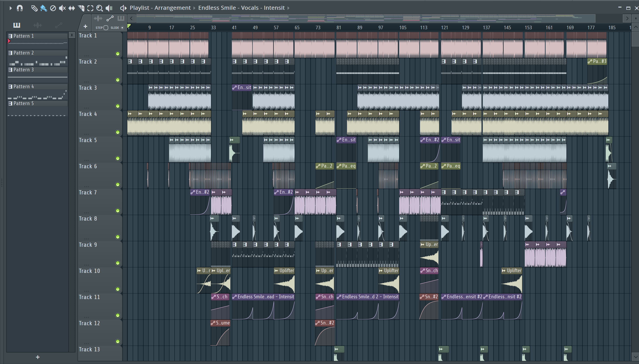
Task: Focus automation clips icon above SLIDE
Action: (110, 18)
